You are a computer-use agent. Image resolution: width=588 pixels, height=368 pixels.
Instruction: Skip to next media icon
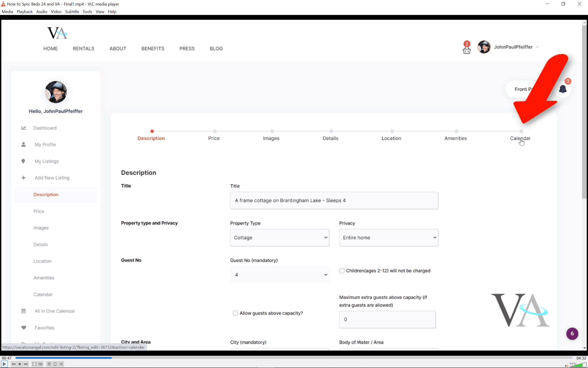(26, 364)
